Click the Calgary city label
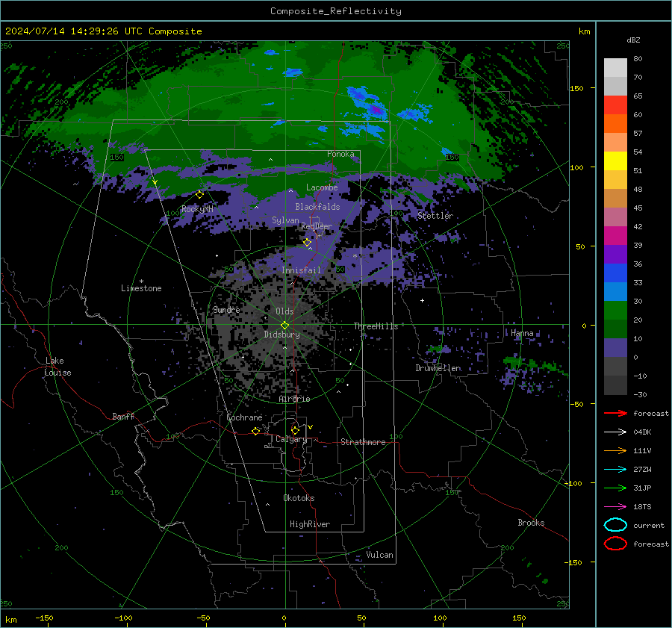The width and height of the screenshot is (672, 628). 291,439
